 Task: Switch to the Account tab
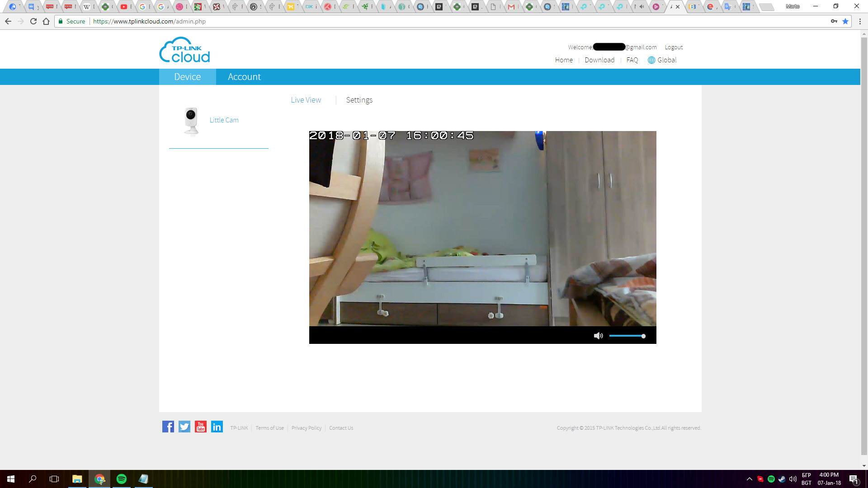coord(244,77)
